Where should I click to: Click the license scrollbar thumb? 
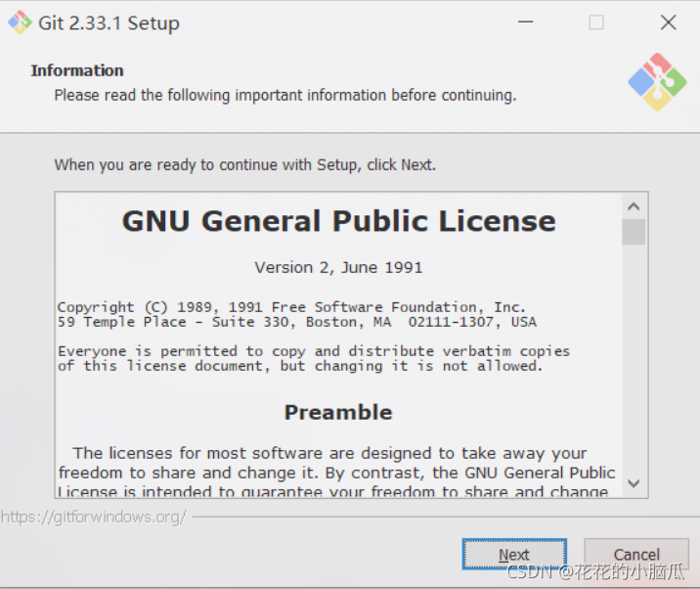(634, 232)
